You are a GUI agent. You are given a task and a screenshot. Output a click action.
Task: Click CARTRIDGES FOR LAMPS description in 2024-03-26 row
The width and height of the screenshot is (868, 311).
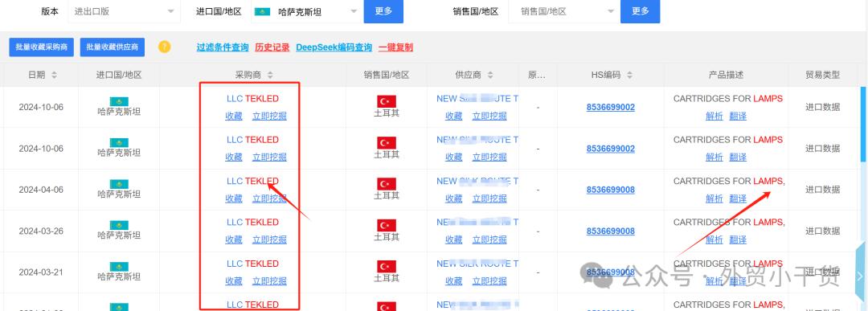pyautogui.click(x=728, y=222)
